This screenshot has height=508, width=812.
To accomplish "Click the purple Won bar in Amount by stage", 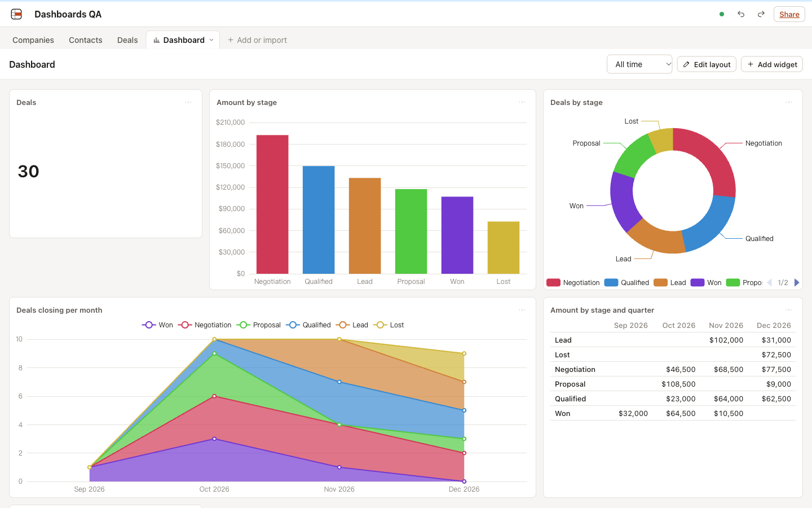I will click(457, 235).
